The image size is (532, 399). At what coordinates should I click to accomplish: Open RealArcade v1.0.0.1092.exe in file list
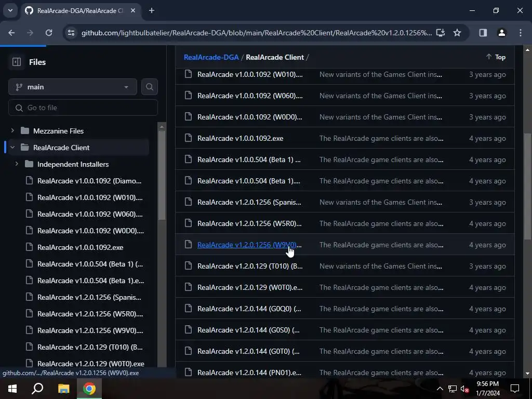click(x=240, y=138)
